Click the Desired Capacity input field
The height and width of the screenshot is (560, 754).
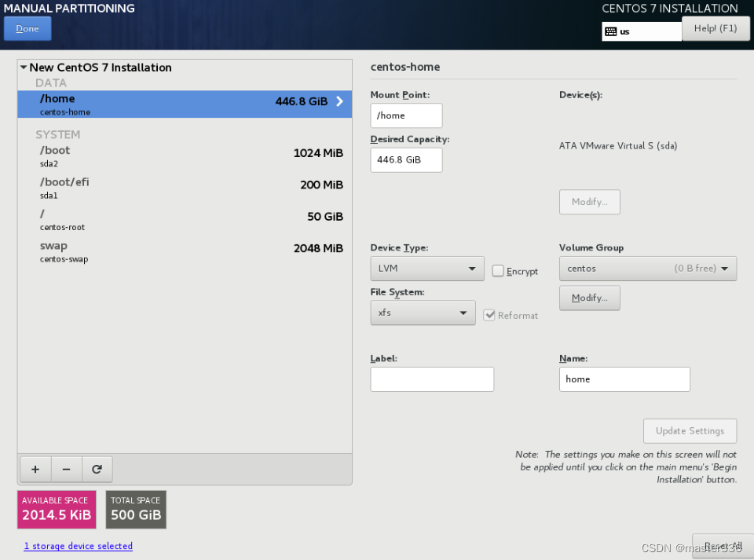pos(406,160)
